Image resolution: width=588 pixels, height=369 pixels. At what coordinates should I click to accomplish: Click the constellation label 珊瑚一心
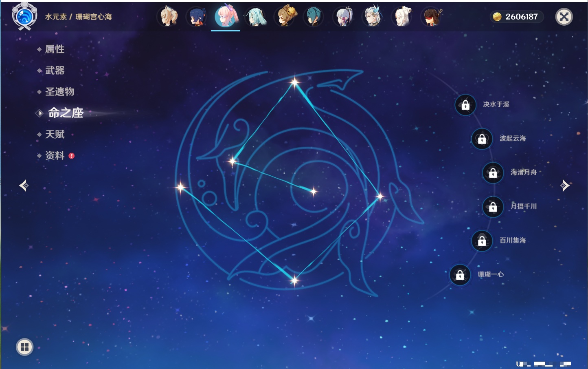click(x=491, y=274)
